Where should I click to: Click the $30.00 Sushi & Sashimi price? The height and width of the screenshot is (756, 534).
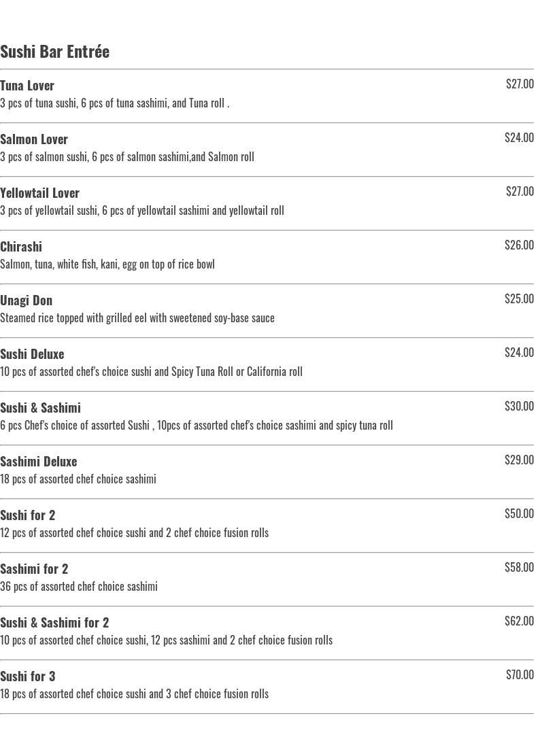(x=519, y=406)
